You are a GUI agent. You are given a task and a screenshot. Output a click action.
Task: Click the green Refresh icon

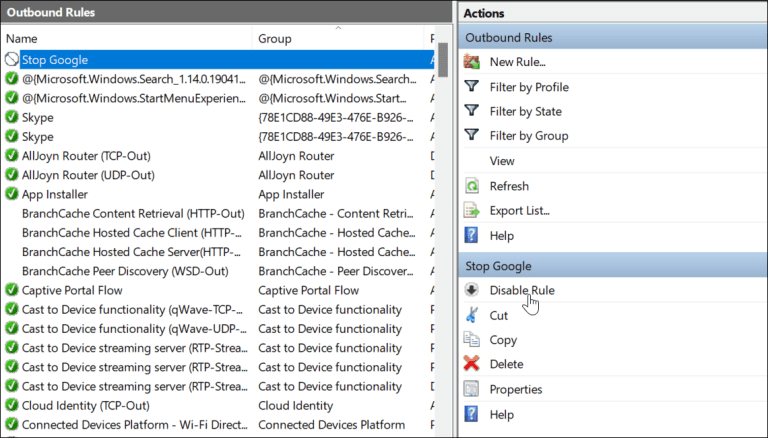472,186
